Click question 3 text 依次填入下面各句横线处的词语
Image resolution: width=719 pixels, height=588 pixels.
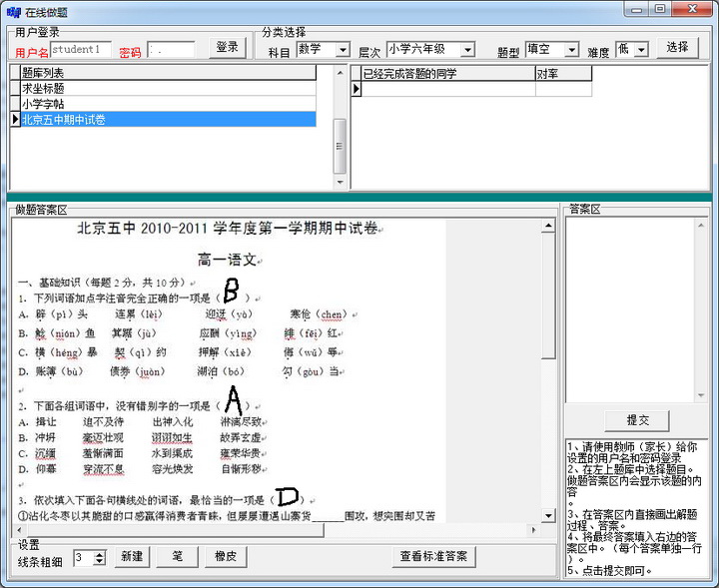coord(108,500)
